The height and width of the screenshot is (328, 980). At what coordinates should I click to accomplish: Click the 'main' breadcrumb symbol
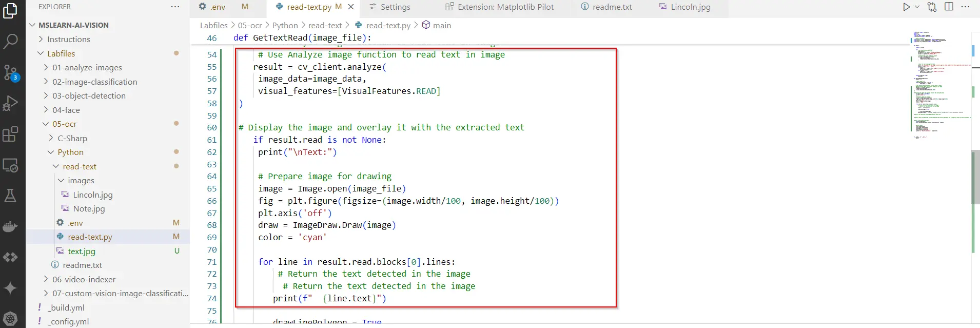441,25
